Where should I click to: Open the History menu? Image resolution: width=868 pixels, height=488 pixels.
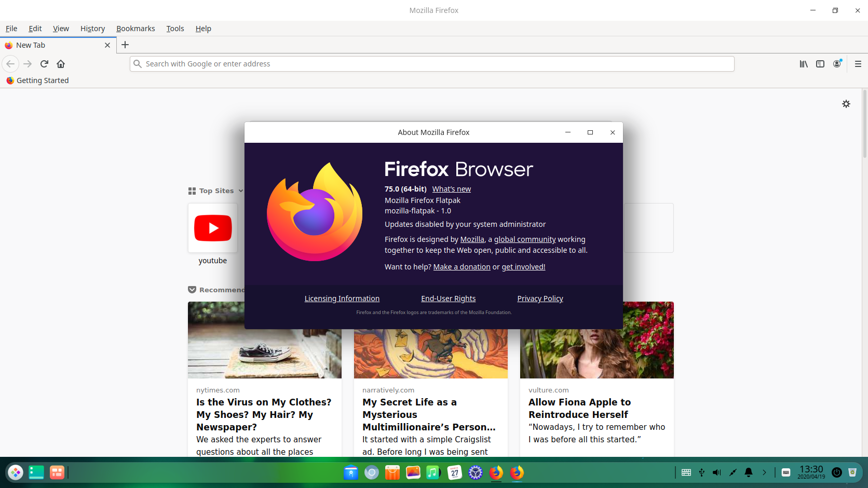click(92, 29)
